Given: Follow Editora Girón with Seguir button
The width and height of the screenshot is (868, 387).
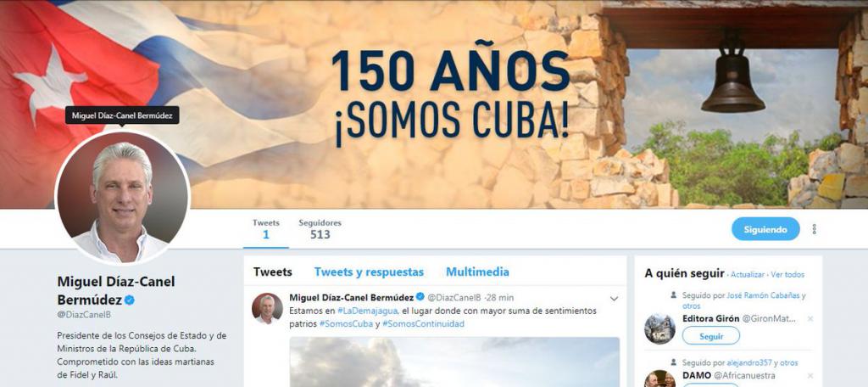Looking at the screenshot, I should click(x=711, y=335).
